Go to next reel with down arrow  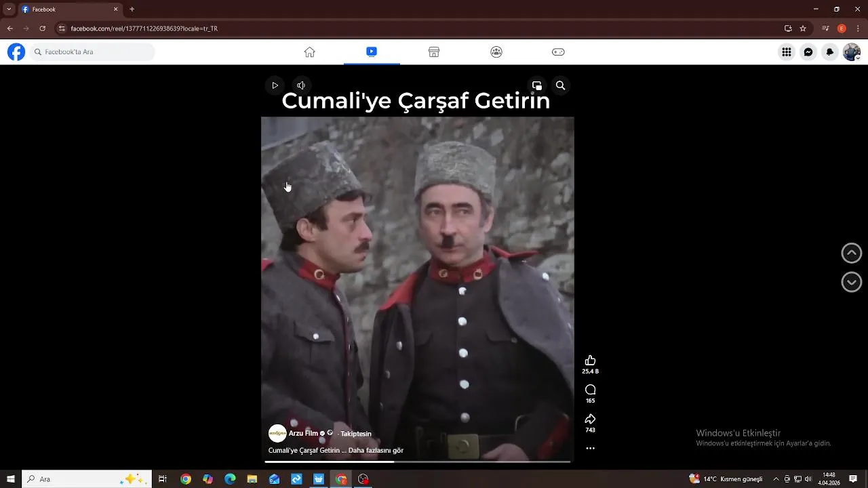click(852, 282)
